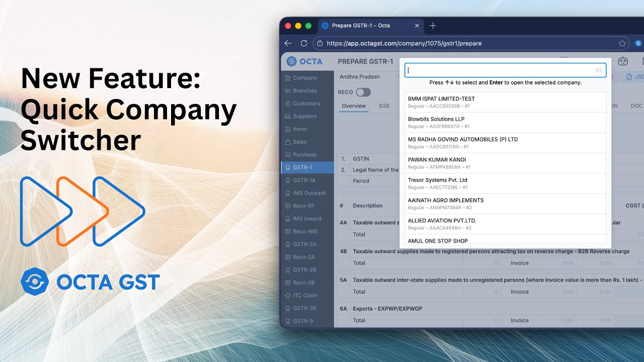Screen dimensions: 644x362
Task: Select ALLIED AVIATION PVT.LTD. company
Action: [506, 224]
